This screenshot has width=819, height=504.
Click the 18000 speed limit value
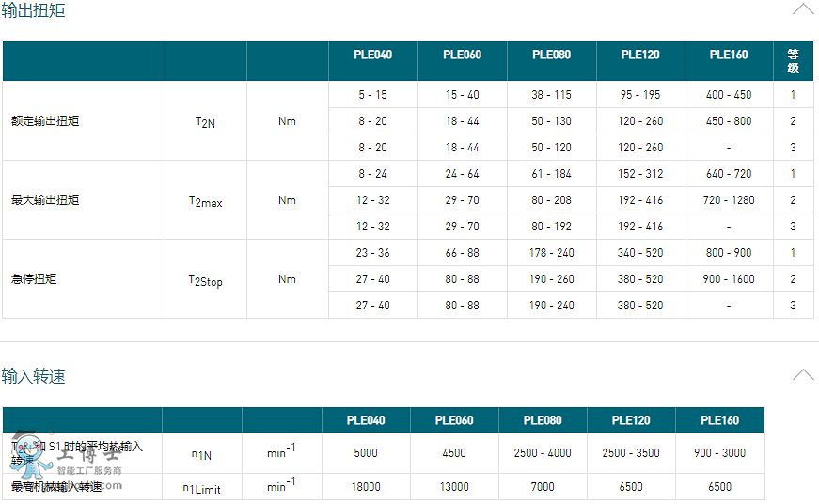(366, 487)
